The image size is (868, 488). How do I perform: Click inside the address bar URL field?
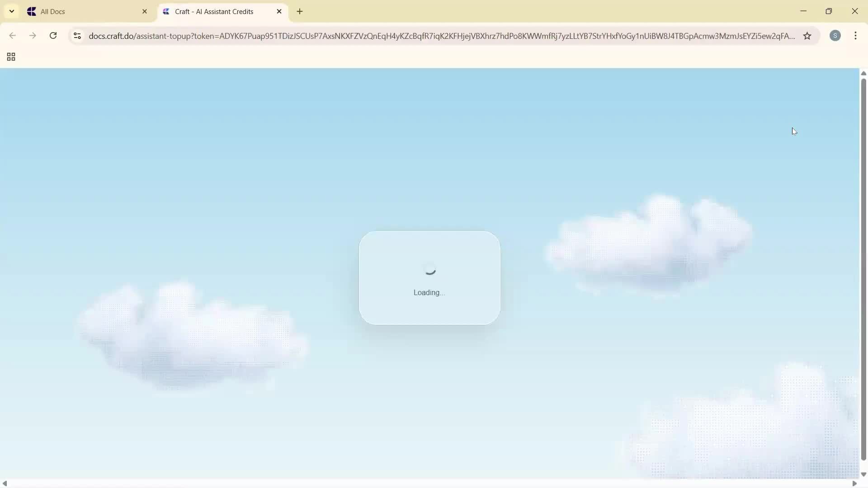point(407,36)
